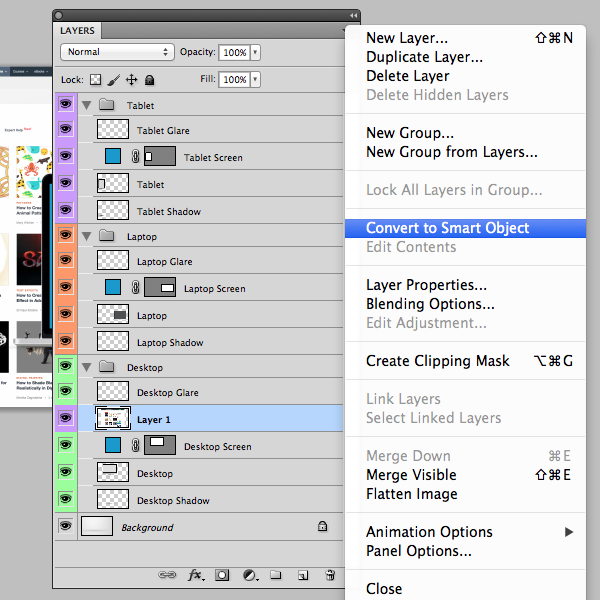Enable lock transparent pixels icon
The width and height of the screenshot is (600, 600).
click(95, 80)
